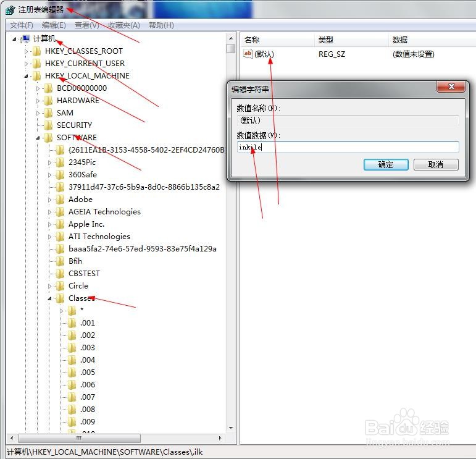Collapse the Classes key

49,298
